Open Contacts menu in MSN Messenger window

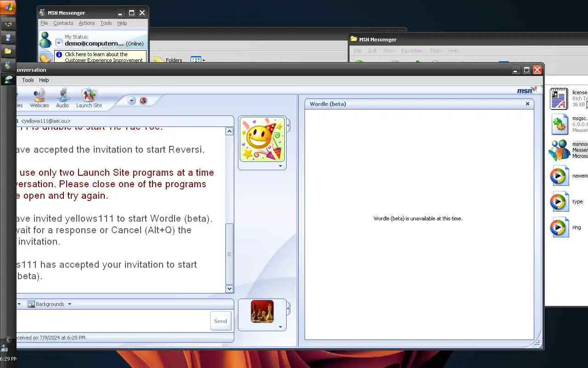pyautogui.click(x=63, y=23)
